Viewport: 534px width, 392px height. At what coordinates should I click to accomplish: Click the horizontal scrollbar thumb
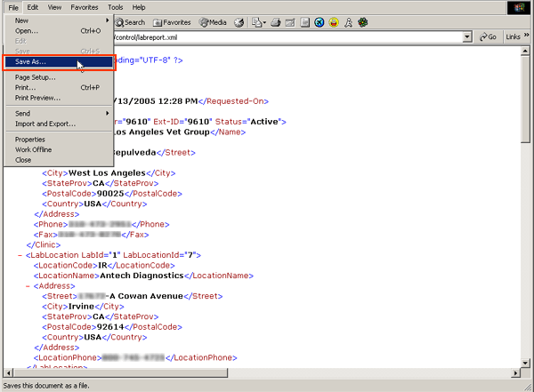[x=120, y=372]
